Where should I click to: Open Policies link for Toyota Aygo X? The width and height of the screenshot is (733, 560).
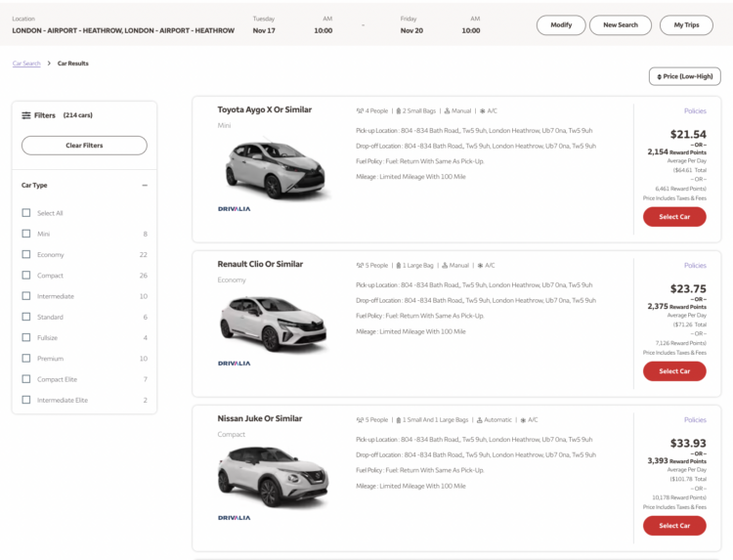coord(695,111)
